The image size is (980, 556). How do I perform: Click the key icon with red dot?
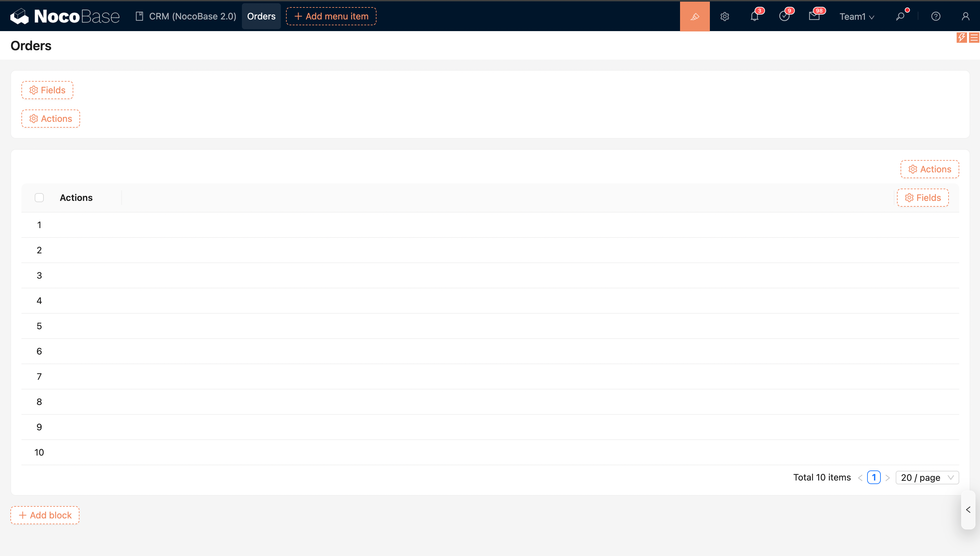point(900,17)
